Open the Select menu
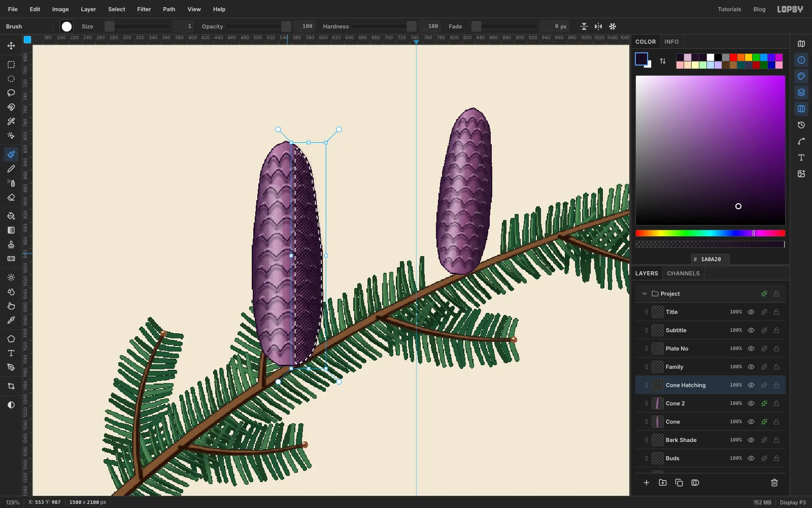The height and width of the screenshot is (508, 812). [x=117, y=9]
